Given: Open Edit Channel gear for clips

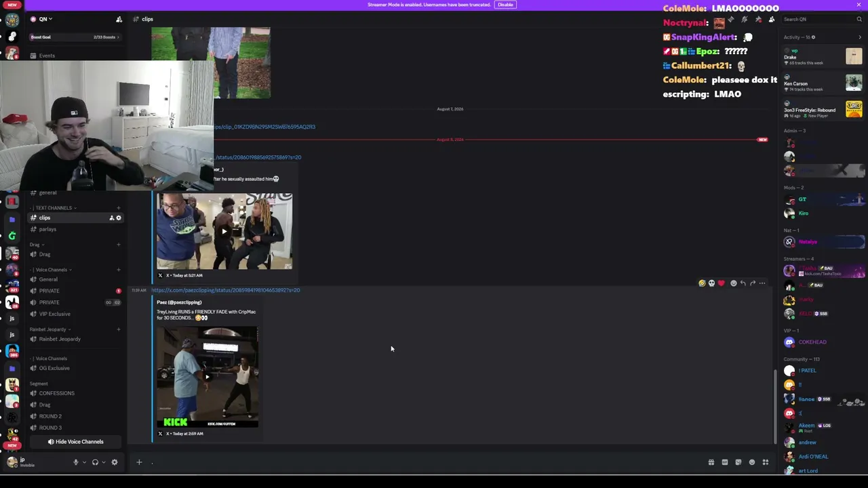Looking at the screenshot, I should point(119,218).
